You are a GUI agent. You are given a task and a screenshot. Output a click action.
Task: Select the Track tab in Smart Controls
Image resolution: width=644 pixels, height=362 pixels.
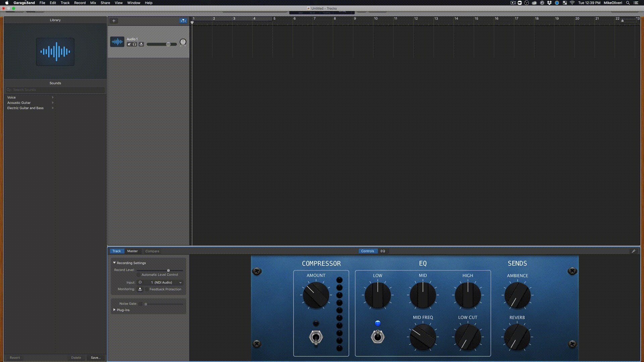(116, 251)
